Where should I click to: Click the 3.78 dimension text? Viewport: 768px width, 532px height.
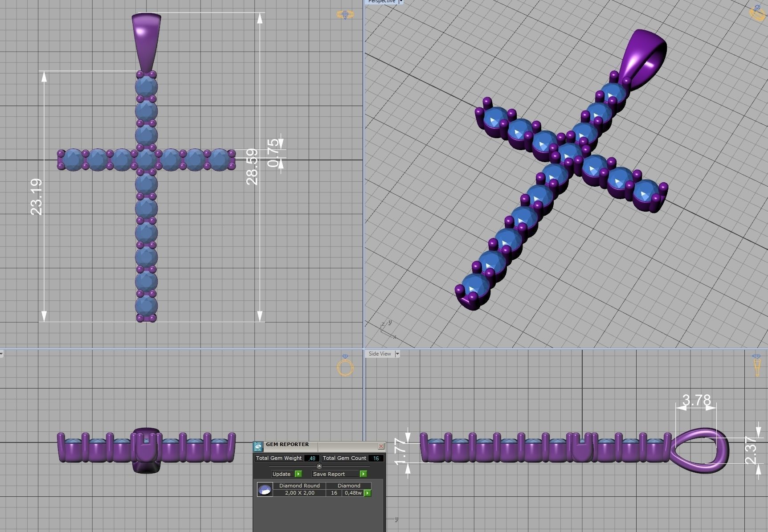(697, 400)
